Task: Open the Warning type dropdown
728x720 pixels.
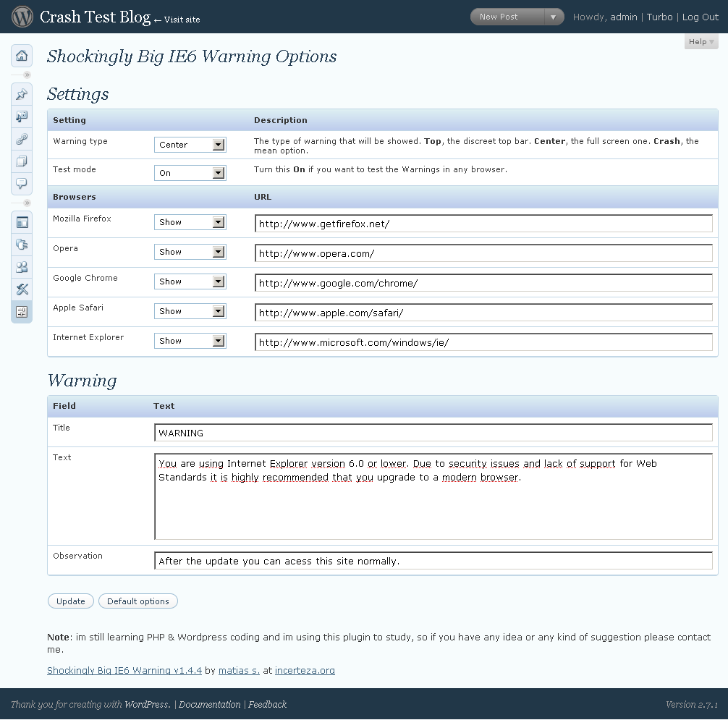Action: [190, 145]
